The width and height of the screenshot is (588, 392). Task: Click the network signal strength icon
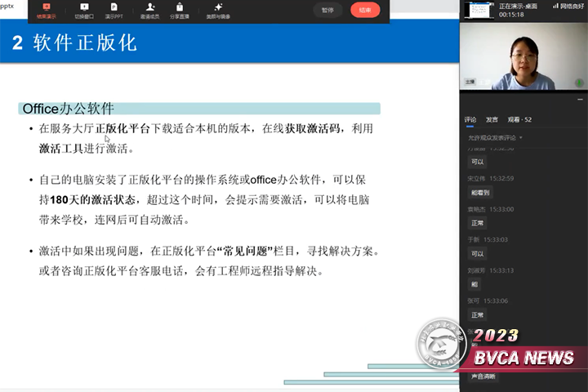coord(556,5)
